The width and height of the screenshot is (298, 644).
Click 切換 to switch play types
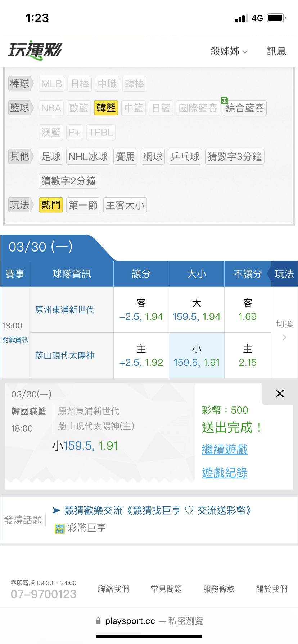[284, 330]
